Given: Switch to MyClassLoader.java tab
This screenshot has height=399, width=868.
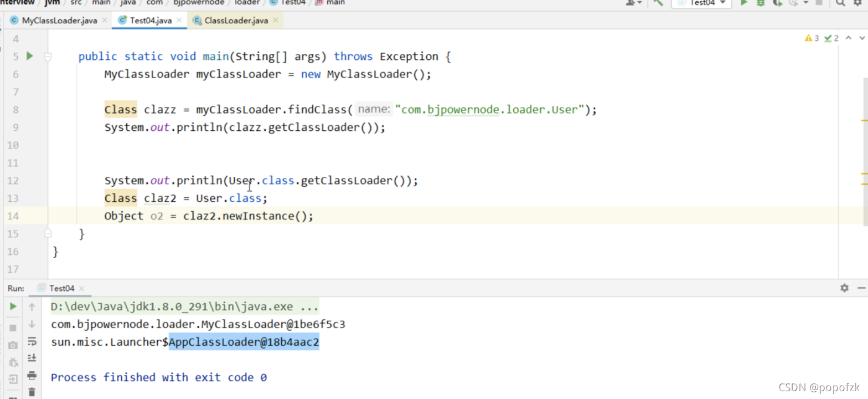Looking at the screenshot, I should pyautogui.click(x=59, y=21).
